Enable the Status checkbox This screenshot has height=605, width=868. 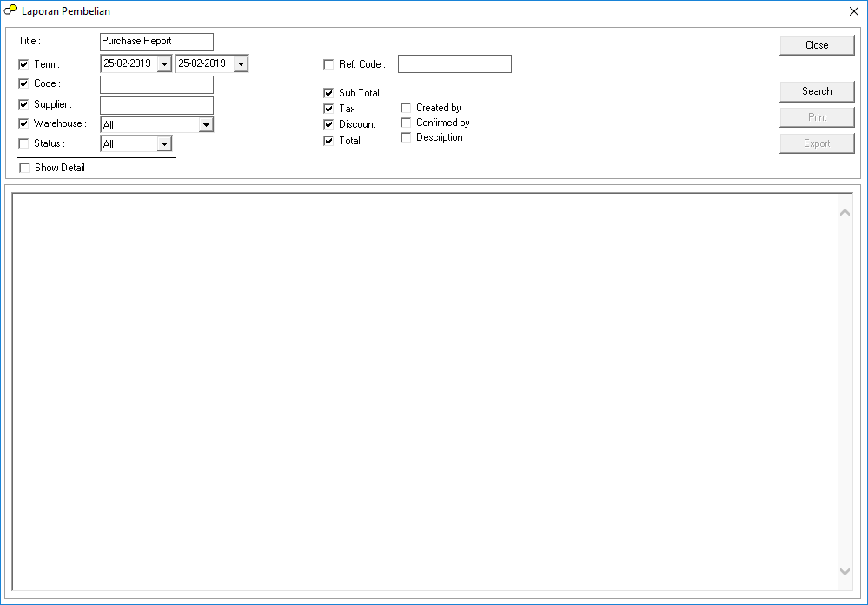point(23,144)
